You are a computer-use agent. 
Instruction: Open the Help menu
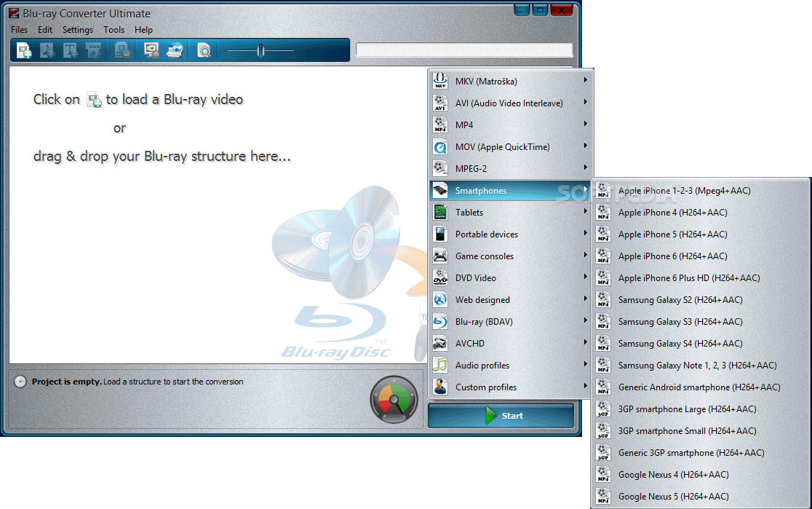tap(143, 30)
